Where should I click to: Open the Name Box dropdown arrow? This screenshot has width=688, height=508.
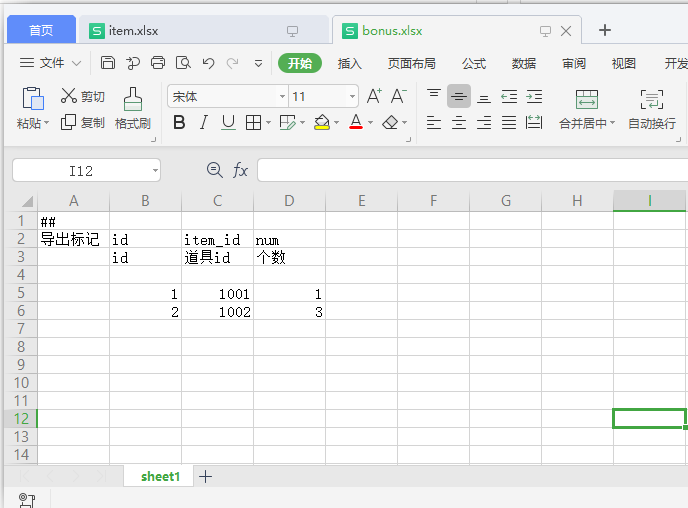[x=155, y=171]
